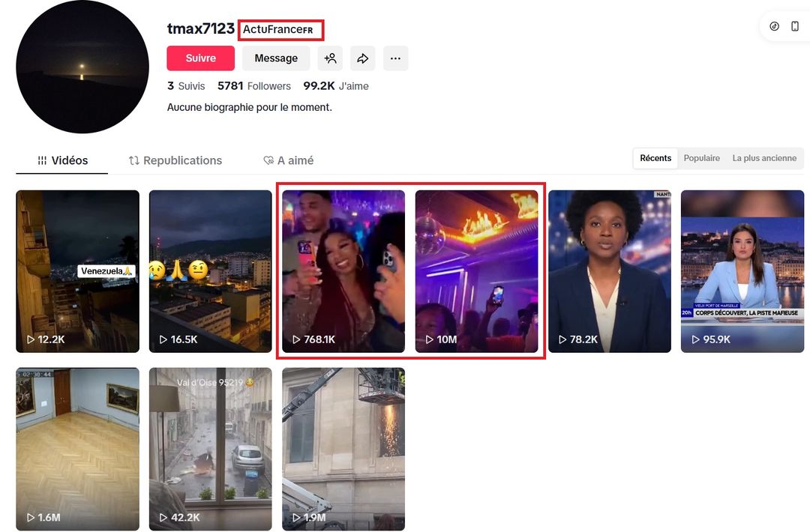Click the compass icon at top right
Image resolution: width=810 pixels, height=532 pixels.
pyautogui.click(x=774, y=26)
